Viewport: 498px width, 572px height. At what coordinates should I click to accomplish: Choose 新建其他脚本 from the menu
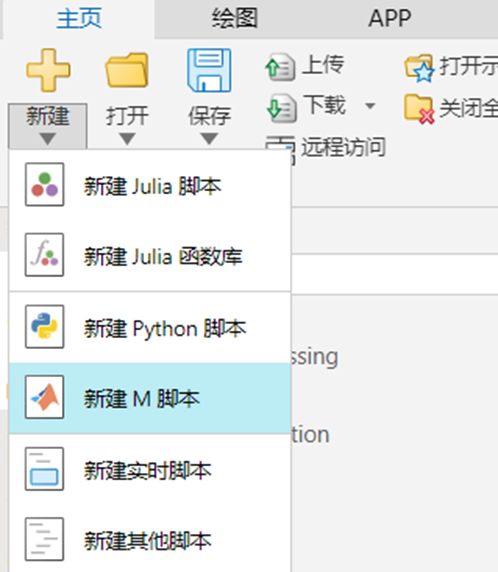coord(150,540)
